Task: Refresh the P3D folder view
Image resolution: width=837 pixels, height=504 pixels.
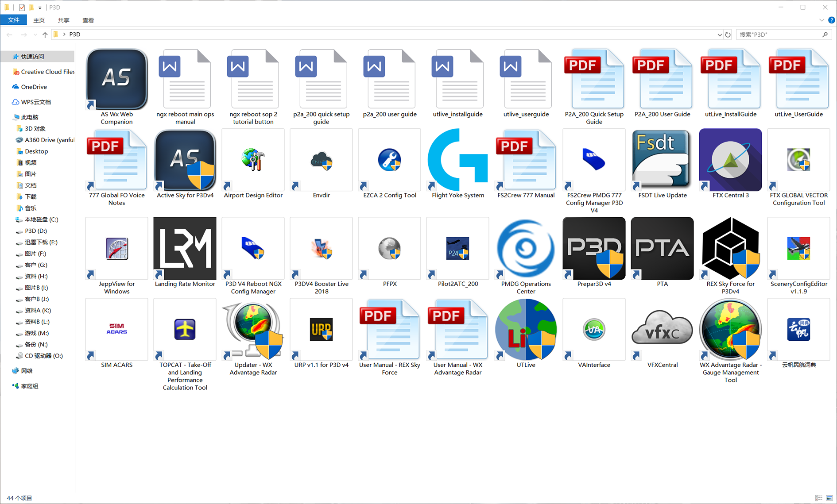Action: click(728, 35)
